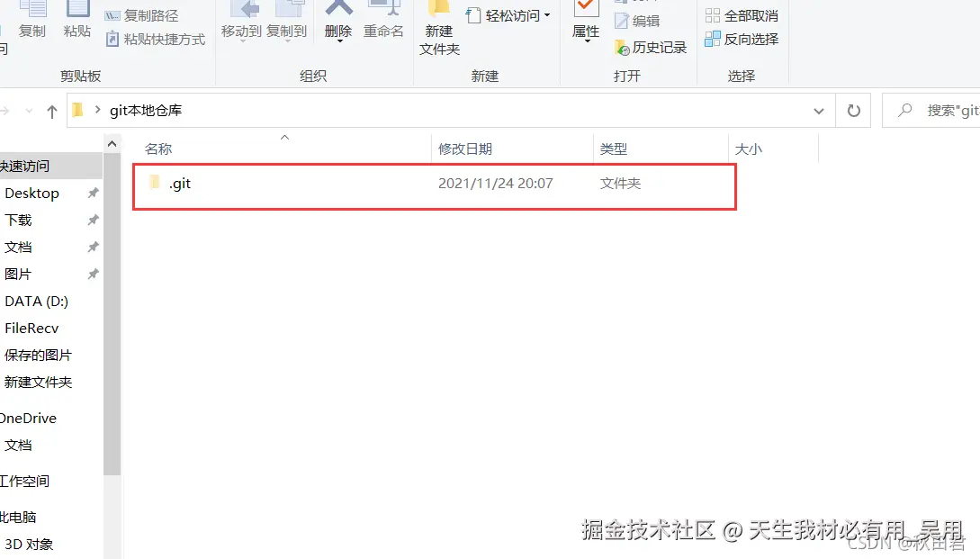Click 全部取消 to clear selection

tap(741, 15)
